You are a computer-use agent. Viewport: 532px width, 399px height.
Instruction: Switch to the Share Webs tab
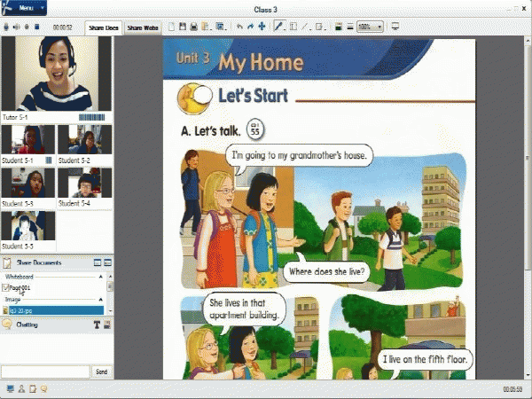[143, 27]
